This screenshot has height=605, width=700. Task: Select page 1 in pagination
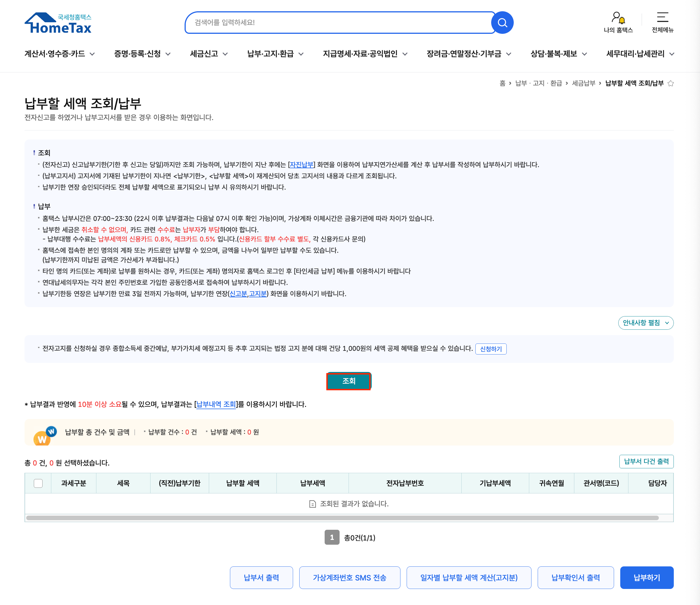332,537
